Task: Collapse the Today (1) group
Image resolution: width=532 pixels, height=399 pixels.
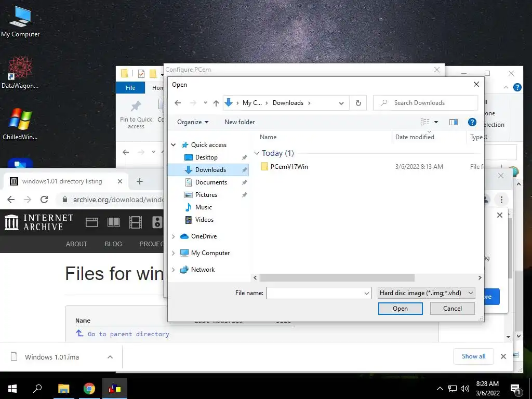Action: (257, 153)
